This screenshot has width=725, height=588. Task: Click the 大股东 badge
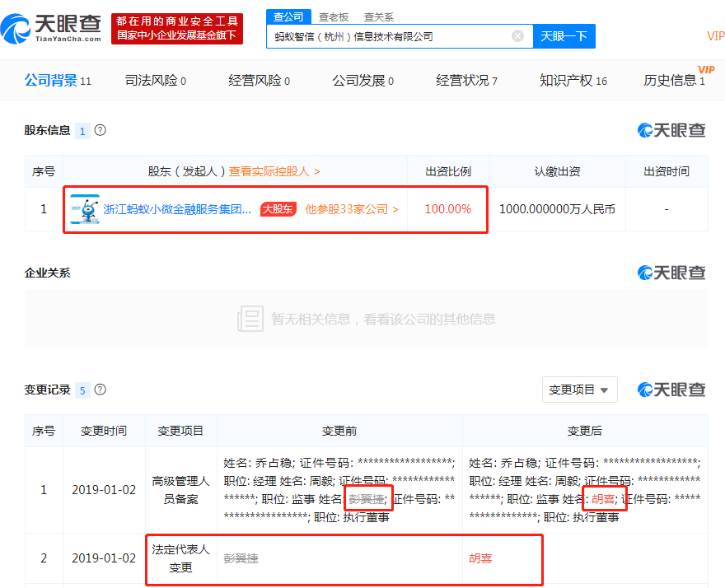pyautogui.click(x=278, y=209)
